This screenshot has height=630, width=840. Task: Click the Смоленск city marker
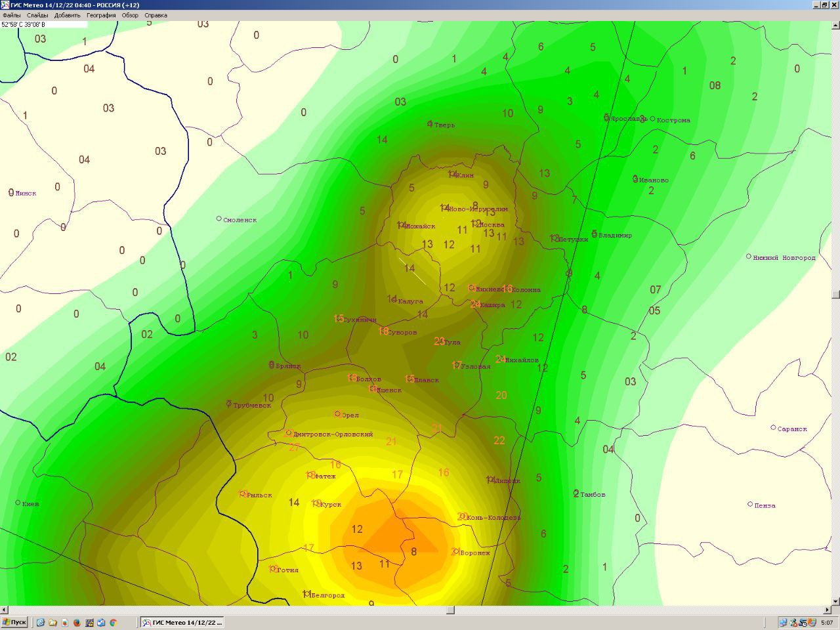tap(219, 219)
